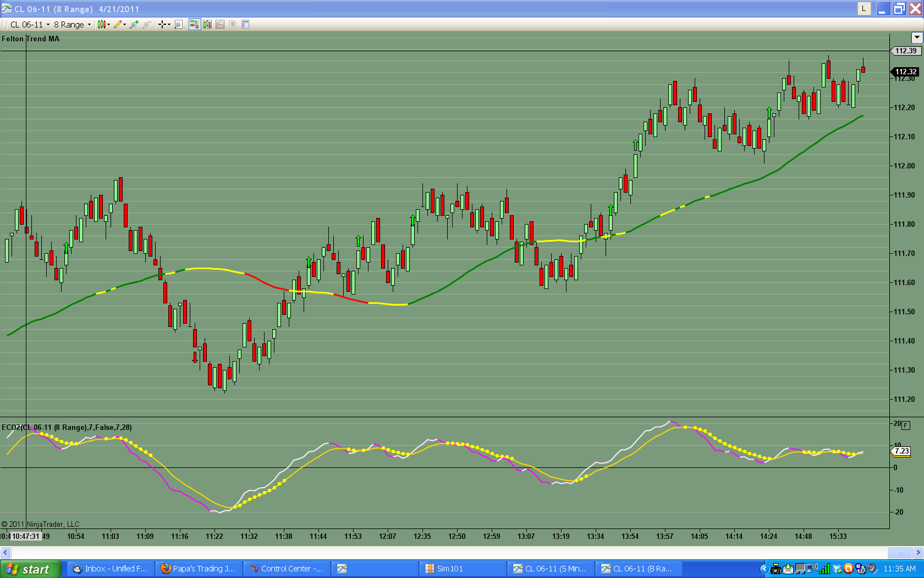
Task: Click the volume speaker tray icon
Action: (873, 569)
